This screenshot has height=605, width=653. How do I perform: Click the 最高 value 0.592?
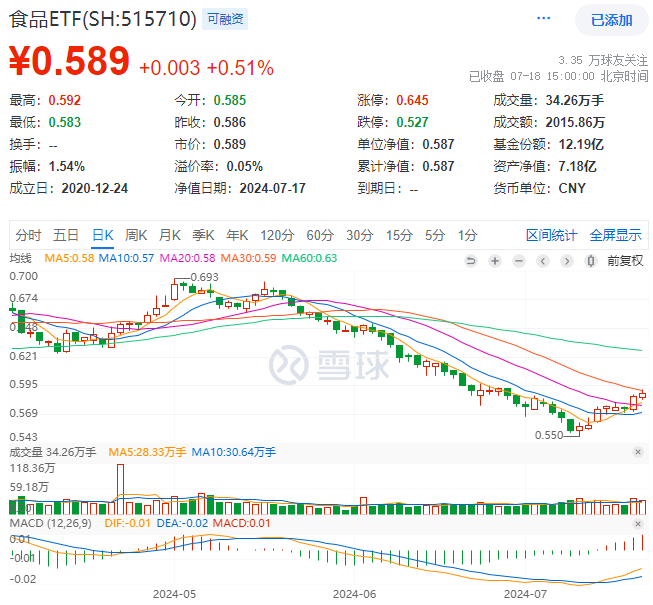click(x=65, y=100)
